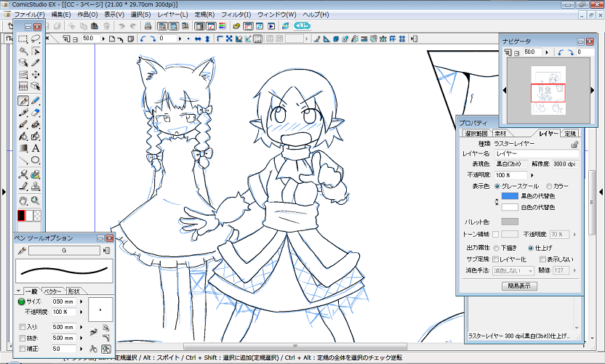This screenshot has height=364, width=605.
Task: Select the rectangular marquee tool
Action: point(23,39)
